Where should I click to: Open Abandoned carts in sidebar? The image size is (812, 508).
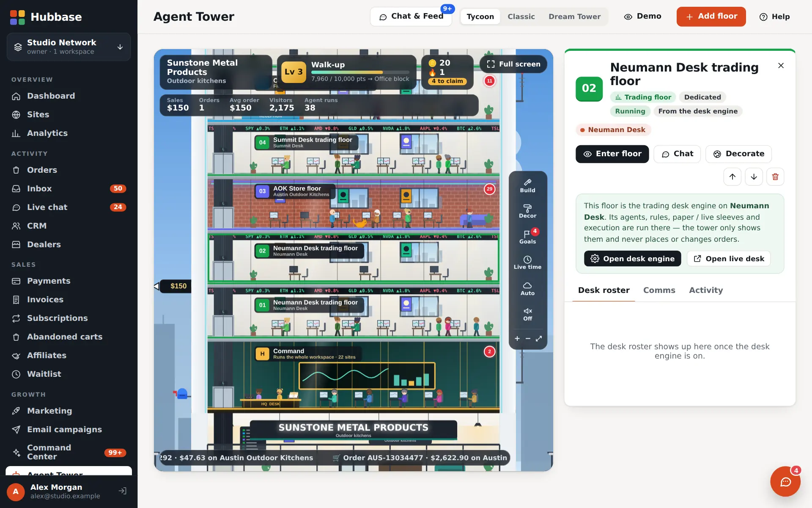click(69, 337)
